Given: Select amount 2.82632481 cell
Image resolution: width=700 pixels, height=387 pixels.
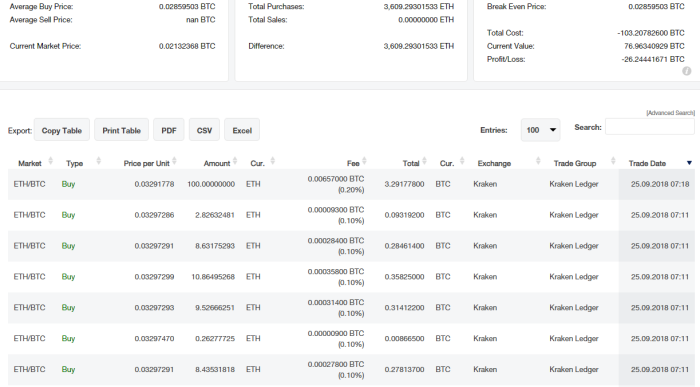Looking at the screenshot, I should click(x=215, y=215).
